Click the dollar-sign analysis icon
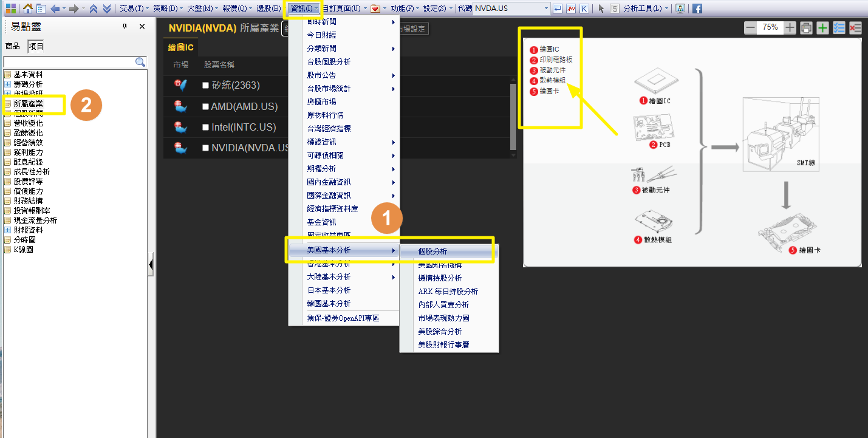 (x=615, y=9)
